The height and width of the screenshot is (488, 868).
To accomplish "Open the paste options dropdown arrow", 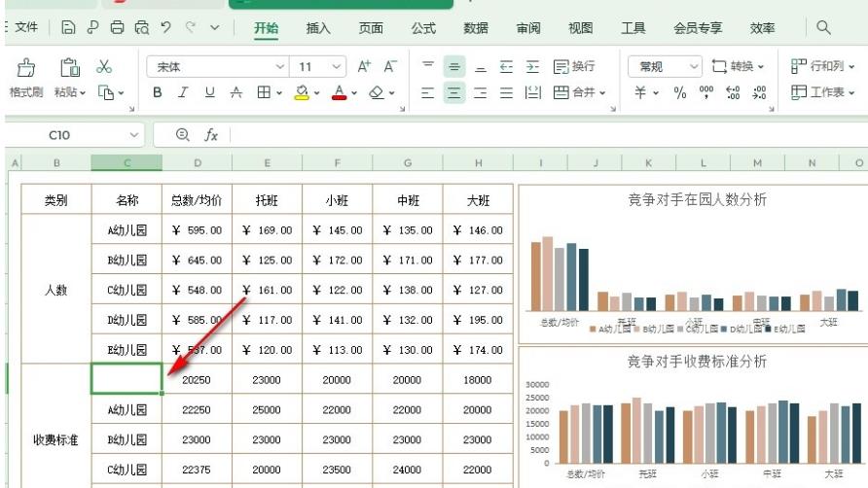I will click(83, 93).
